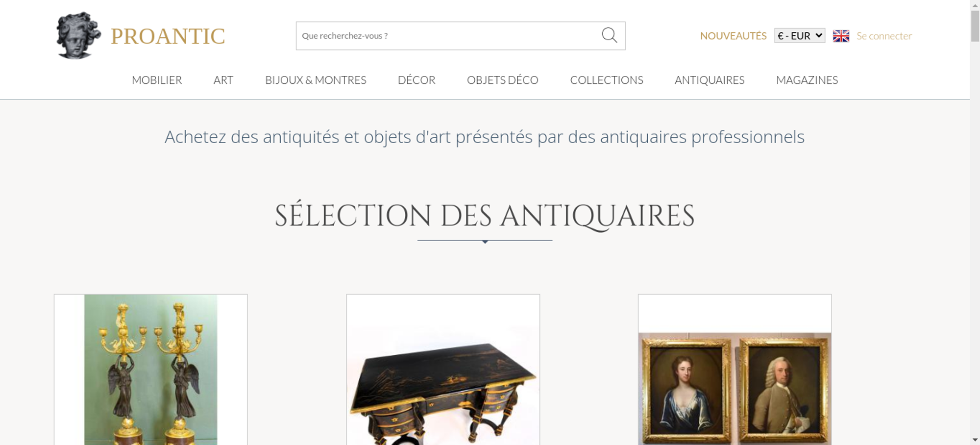Open the Art menu
980x445 pixels.
(x=223, y=80)
